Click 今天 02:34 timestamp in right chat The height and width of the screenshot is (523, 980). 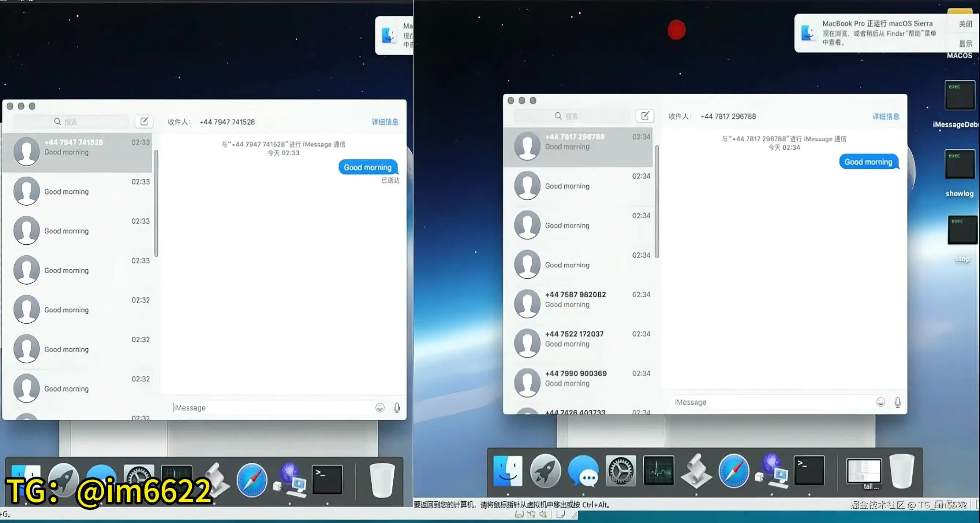click(x=784, y=147)
